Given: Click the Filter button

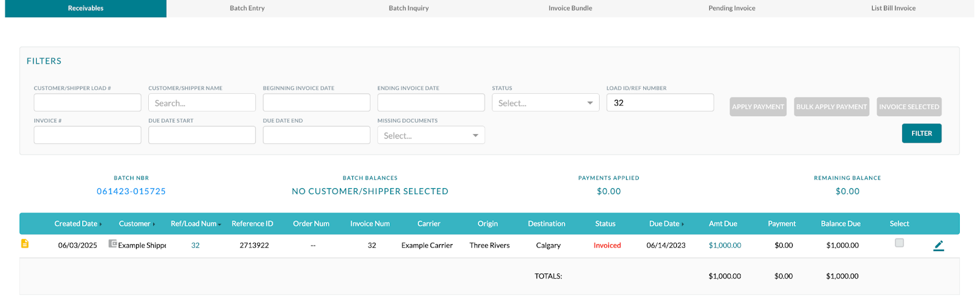Looking at the screenshot, I should pos(921,134).
